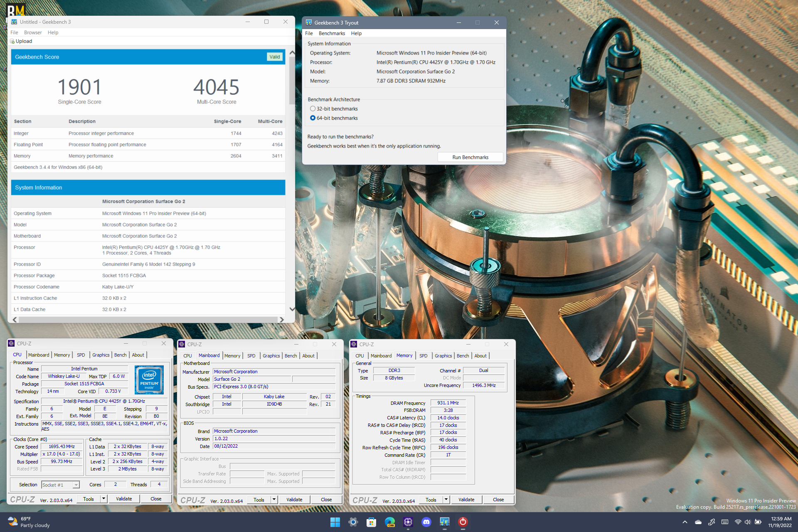This screenshot has height=532, width=798.
Task: Open the Windows Start menu
Action: (335, 522)
